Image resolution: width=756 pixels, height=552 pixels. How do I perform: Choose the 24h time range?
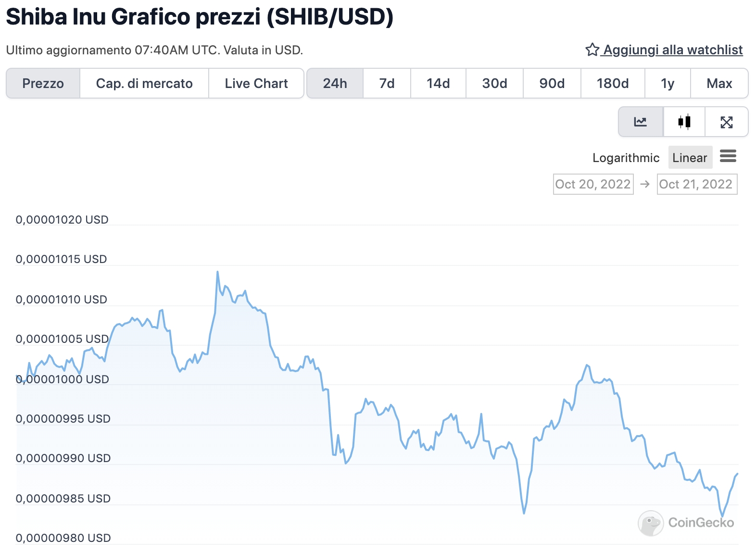coord(335,83)
